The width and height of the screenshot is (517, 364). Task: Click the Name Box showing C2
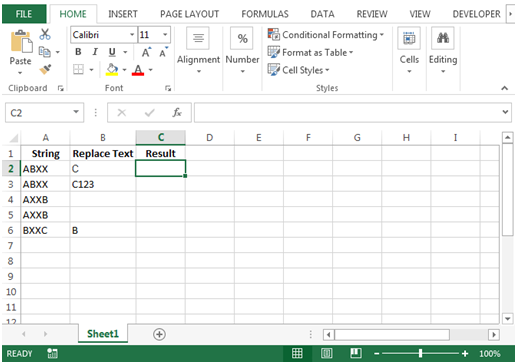38,113
